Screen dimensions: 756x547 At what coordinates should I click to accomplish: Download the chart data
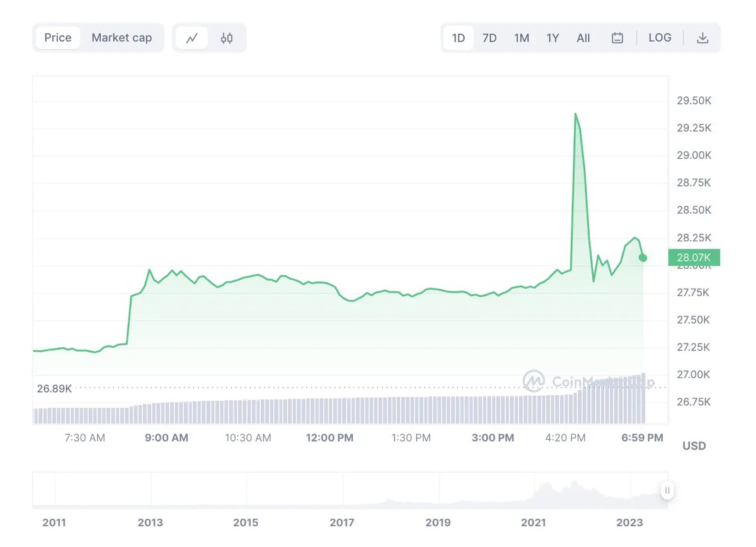(x=702, y=38)
